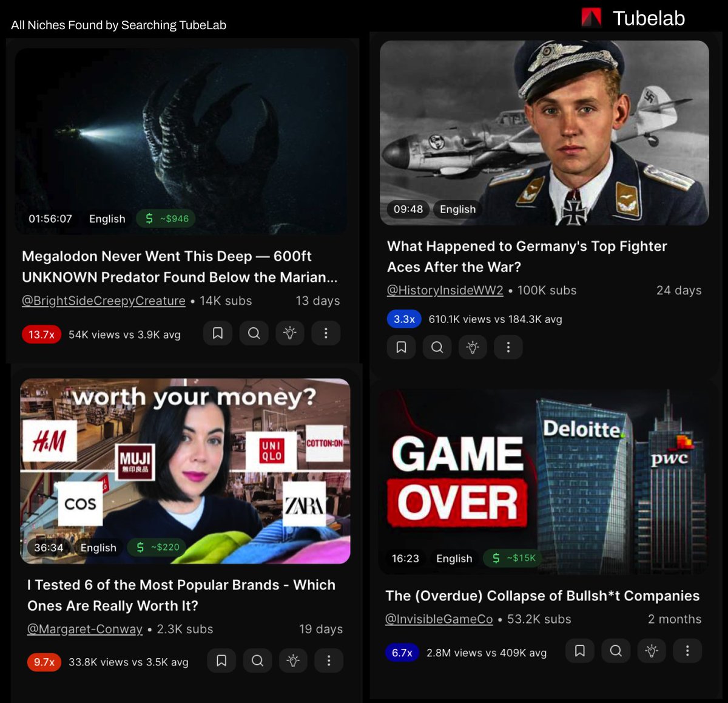Viewport: 728px width, 703px height.
Task: Click the 13.7x outlier score badge
Action: click(x=41, y=335)
